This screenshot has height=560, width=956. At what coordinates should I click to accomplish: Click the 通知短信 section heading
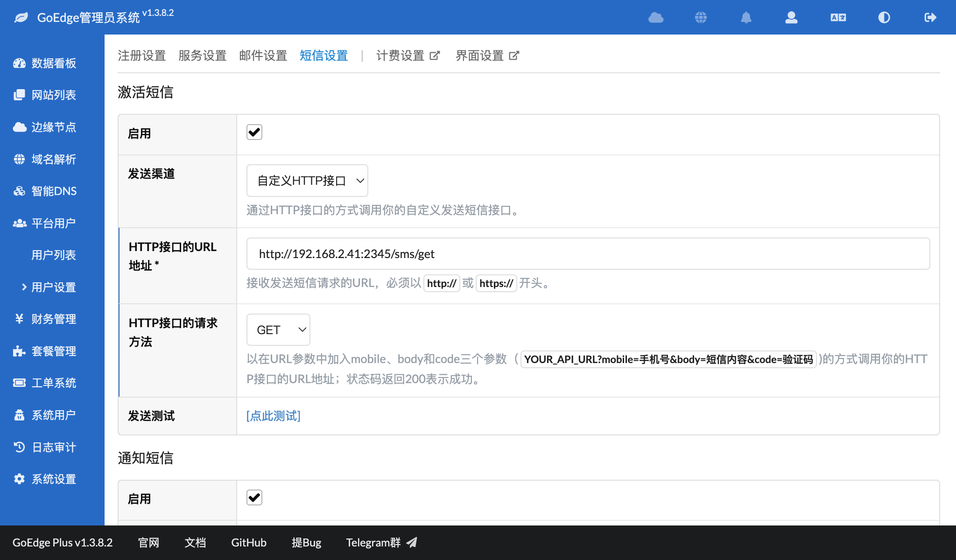coord(146,458)
